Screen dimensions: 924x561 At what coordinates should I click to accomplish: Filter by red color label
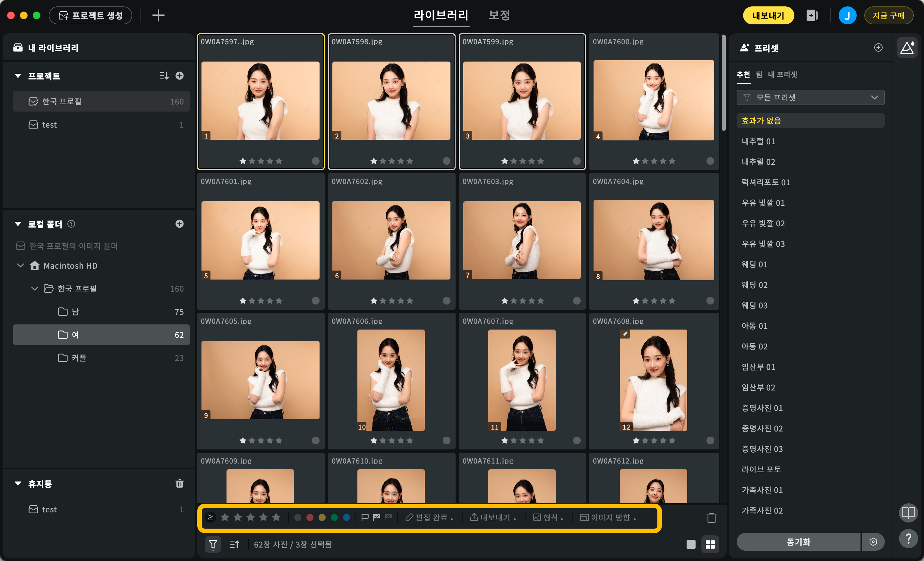(310, 517)
